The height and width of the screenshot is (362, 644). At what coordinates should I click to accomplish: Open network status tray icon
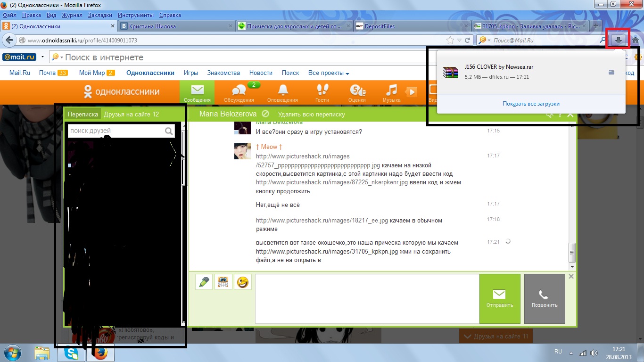coord(582,353)
